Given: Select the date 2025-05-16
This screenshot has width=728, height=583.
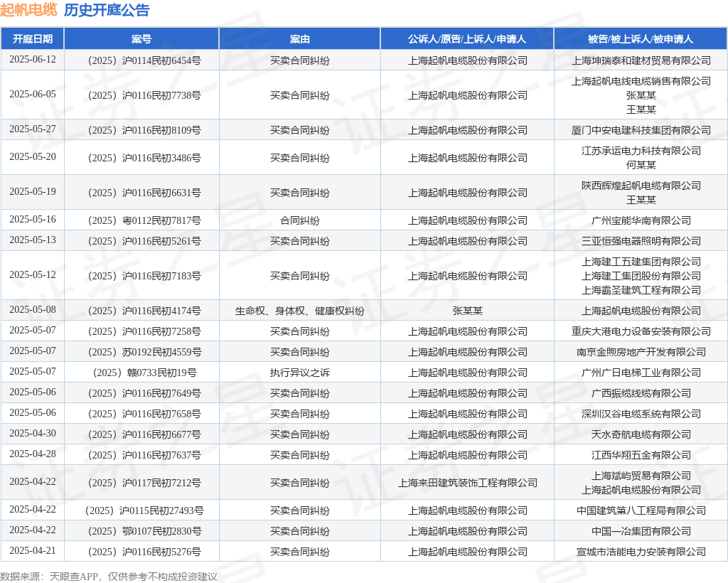Looking at the screenshot, I should point(33,220).
